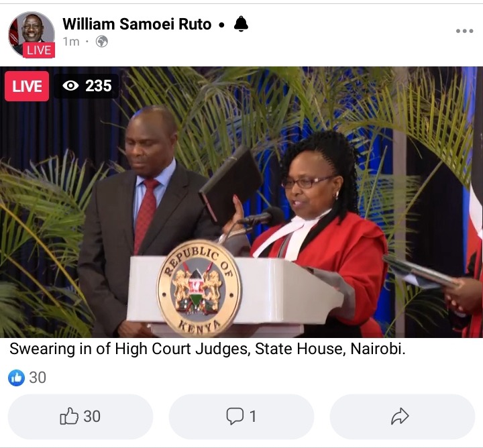483x448 pixels.
Task: Click the 1m post timestamp
Action: click(x=71, y=42)
